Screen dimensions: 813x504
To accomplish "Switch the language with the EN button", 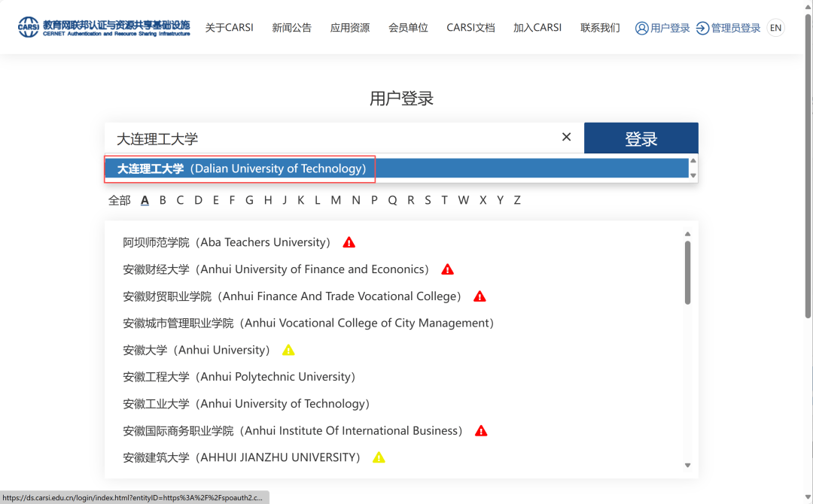I will click(x=775, y=28).
